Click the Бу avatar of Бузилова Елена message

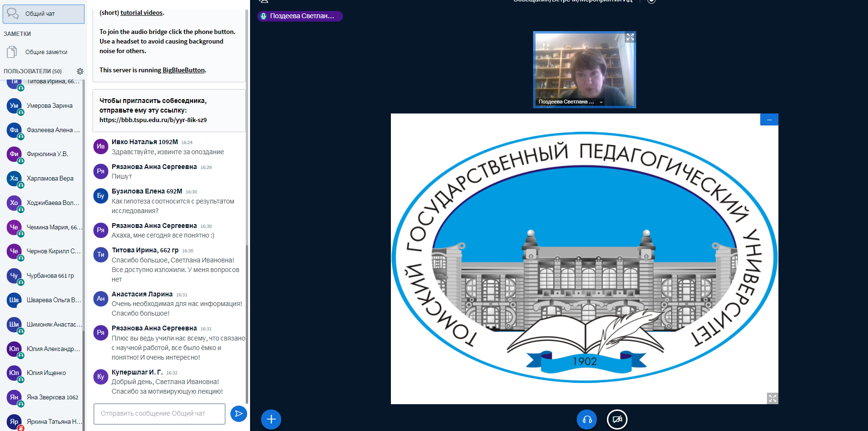(x=101, y=195)
